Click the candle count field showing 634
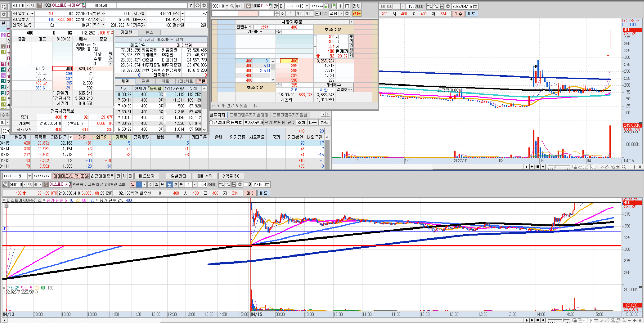The height and width of the screenshot is (323, 644). point(203,184)
